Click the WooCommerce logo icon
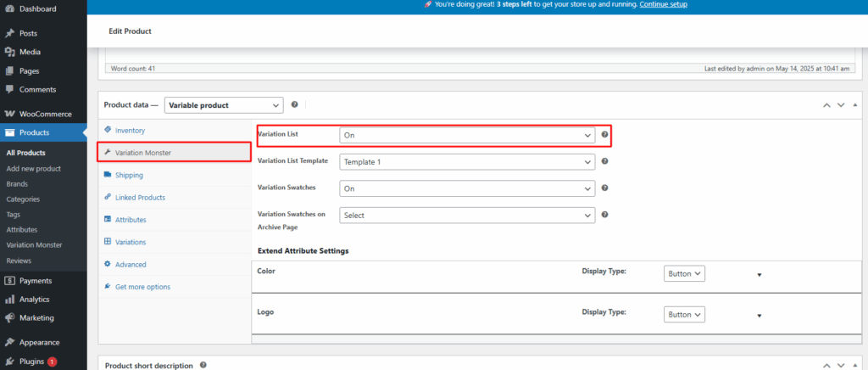The image size is (868, 370). (x=9, y=114)
